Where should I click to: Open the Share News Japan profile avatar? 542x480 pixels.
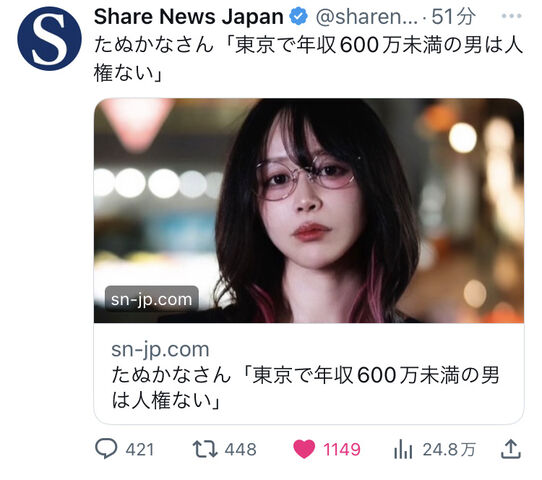click(49, 39)
